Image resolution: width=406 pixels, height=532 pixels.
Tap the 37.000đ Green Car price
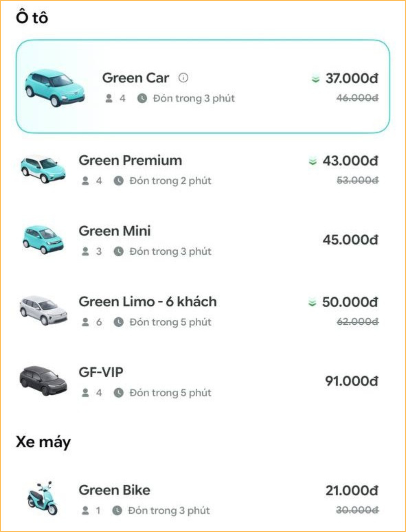tap(352, 78)
